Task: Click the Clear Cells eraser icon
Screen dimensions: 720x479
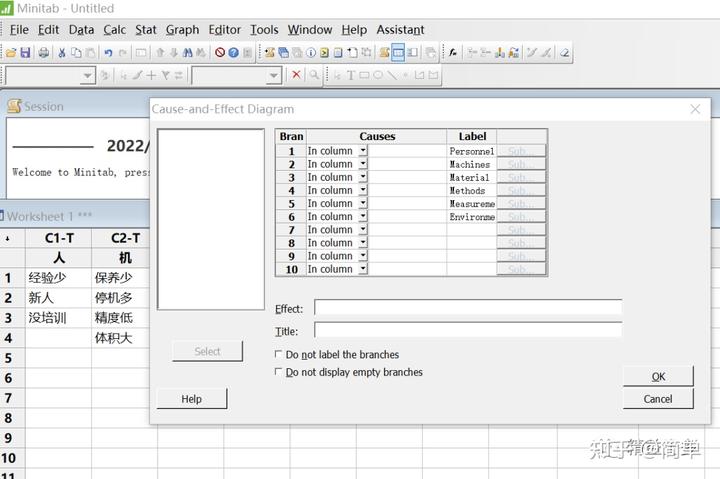Action: click(564, 53)
